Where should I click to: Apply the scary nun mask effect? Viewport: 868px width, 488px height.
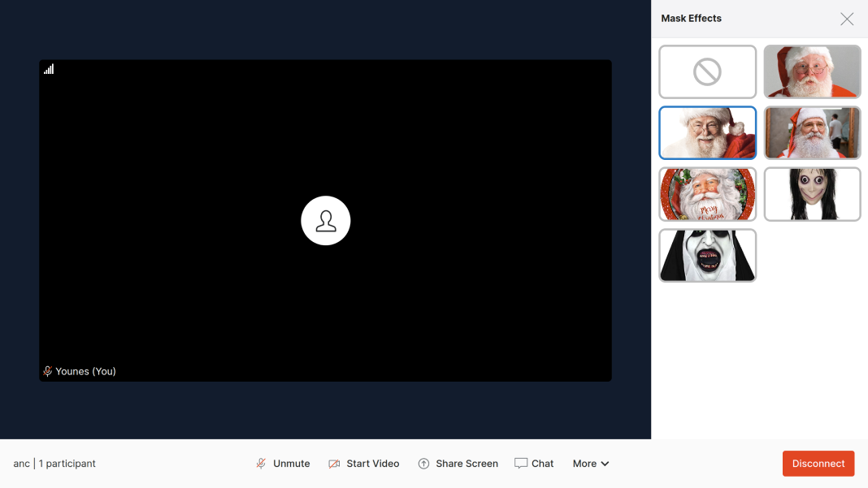pos(707,256)
